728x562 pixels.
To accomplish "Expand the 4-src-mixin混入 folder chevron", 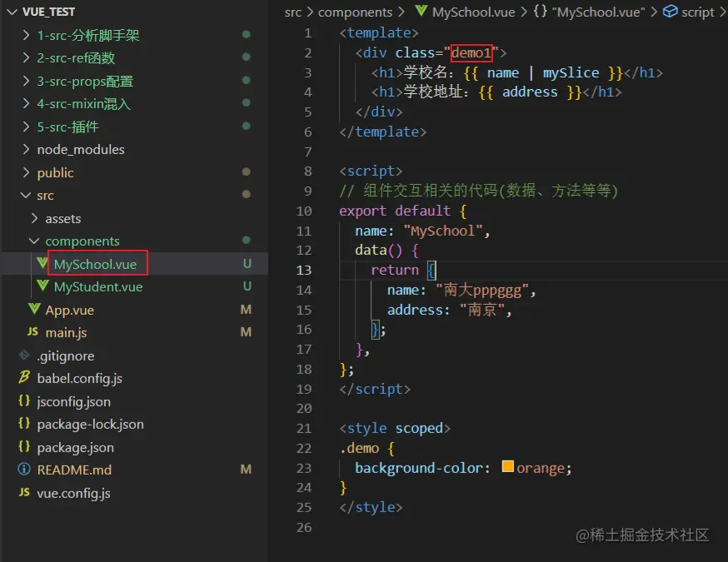I will click(27, 103).
